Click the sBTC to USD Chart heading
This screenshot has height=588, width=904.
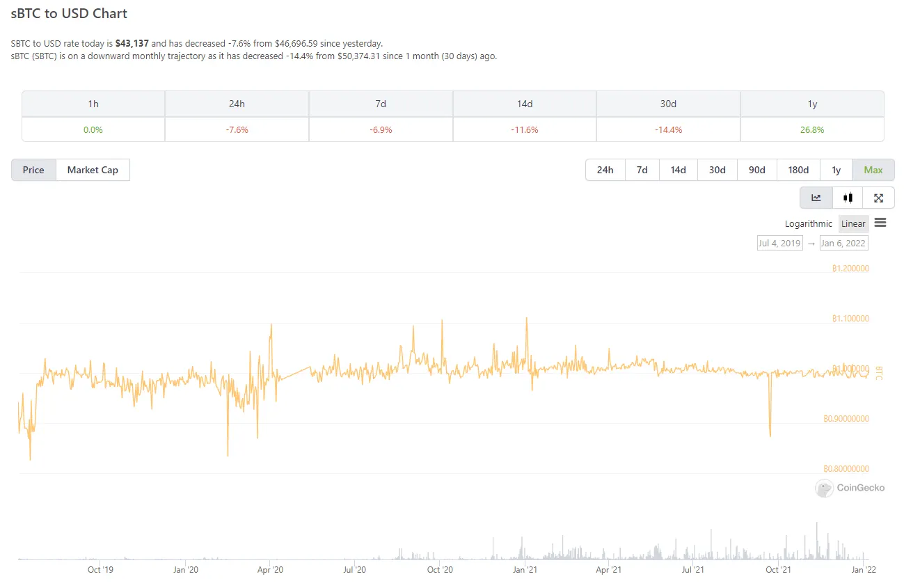(x=70, y=13)
